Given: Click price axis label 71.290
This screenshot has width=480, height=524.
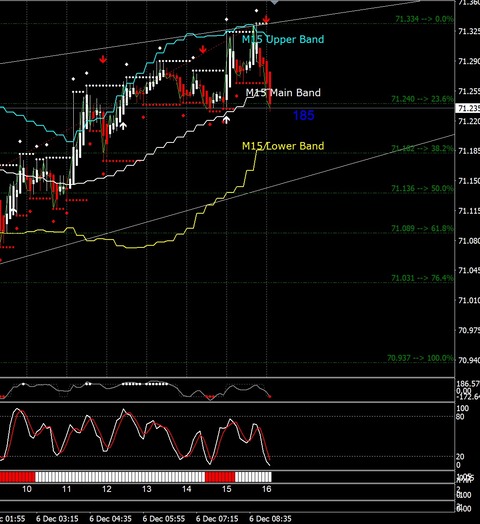Looking at the screenshot, I should [469, 61].
